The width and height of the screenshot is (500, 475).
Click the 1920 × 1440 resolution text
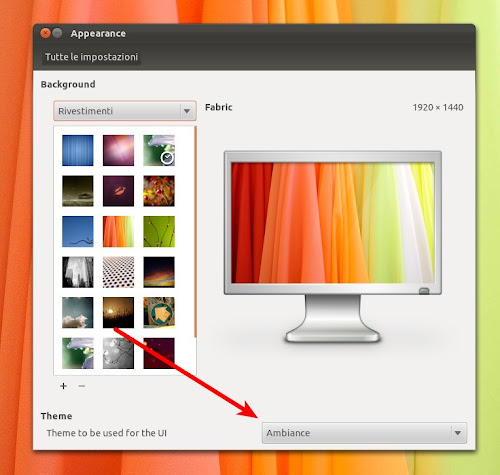[438, 107]
